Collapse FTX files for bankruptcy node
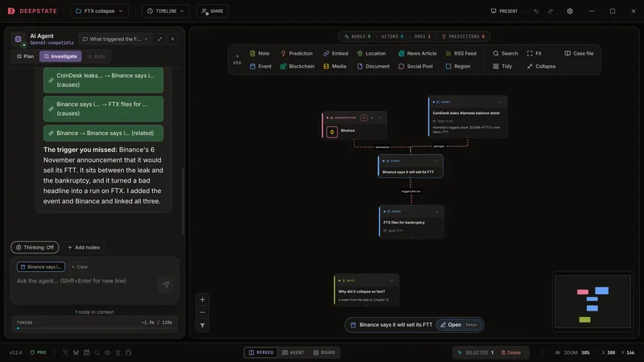Image resolution: width=644 pixels, height=362 pixels. point(436,212)
